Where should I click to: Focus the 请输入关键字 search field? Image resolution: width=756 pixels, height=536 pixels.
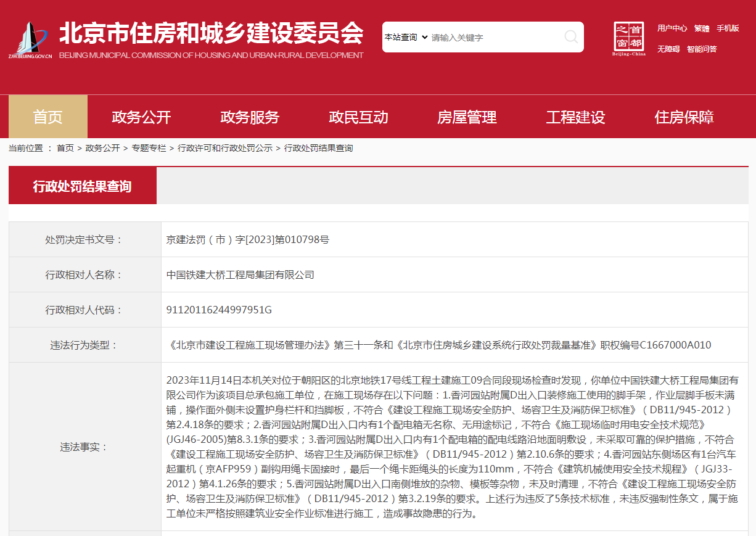(493, 37)
